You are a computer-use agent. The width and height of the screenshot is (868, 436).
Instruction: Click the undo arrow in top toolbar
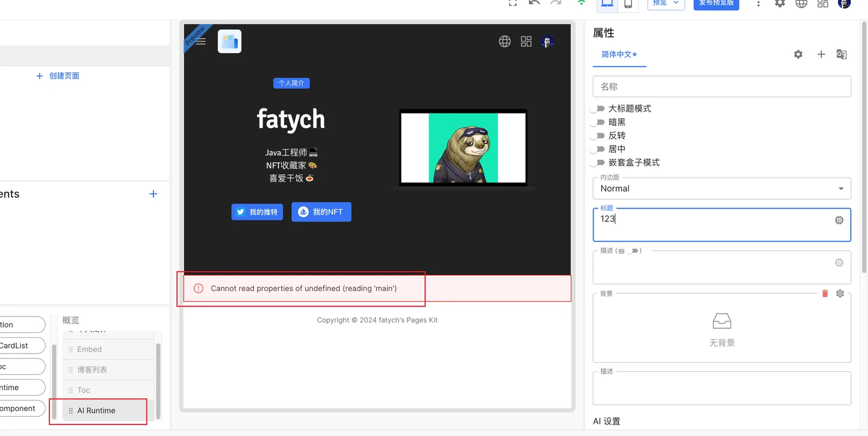click(534, 3)
